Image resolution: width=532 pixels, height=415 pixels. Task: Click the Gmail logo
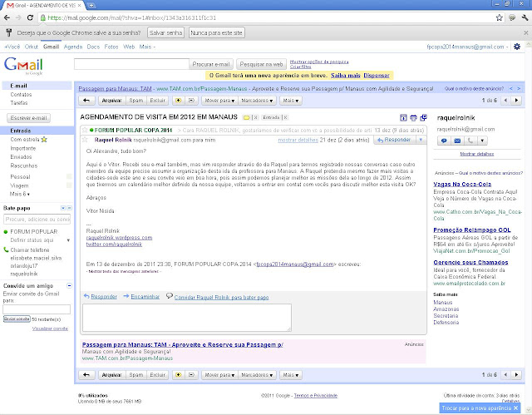23,65
